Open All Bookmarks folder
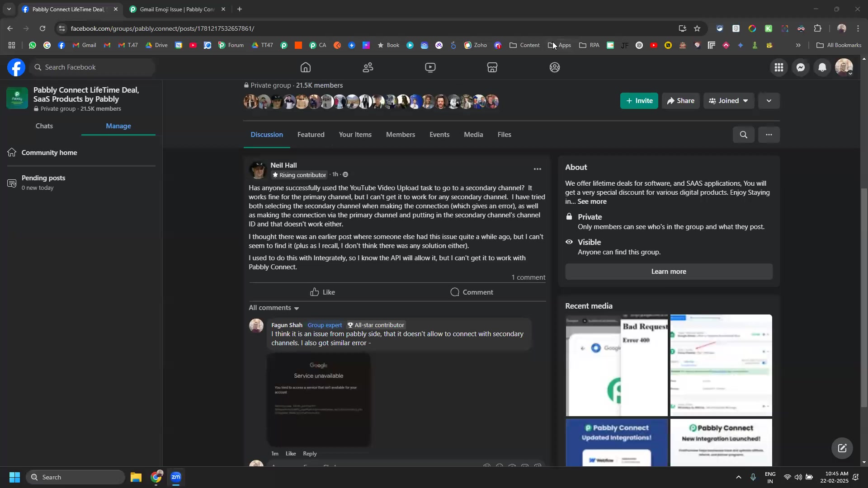 click(x=839, y=45)
